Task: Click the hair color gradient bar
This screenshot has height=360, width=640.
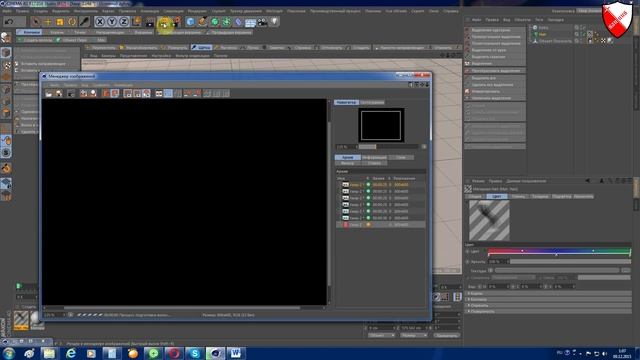Action: pyautogui.click(x=559, y=251)
